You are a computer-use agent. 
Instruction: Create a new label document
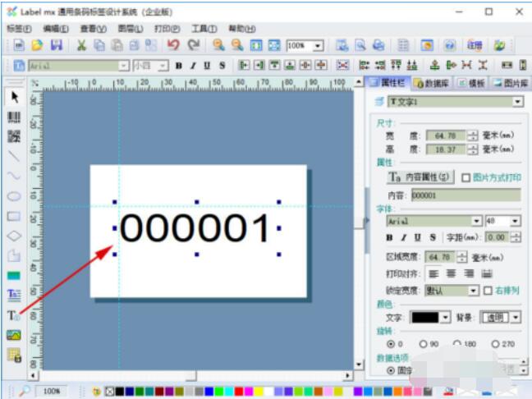pos(19,45)
